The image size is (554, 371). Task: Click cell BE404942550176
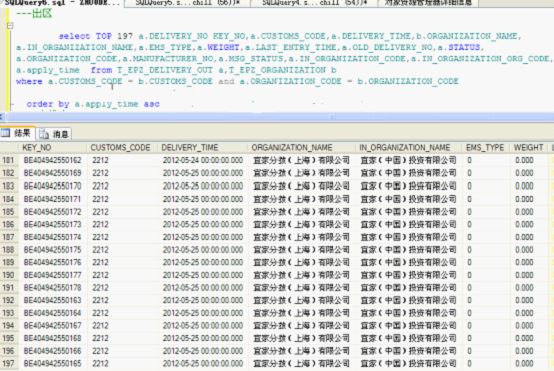(x=52, y=262)
